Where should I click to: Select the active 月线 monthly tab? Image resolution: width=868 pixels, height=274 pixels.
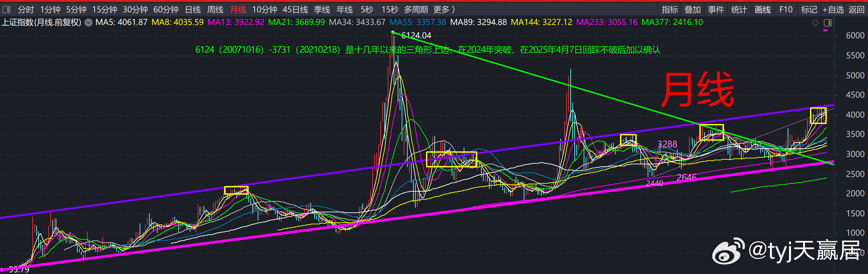pos(238,9)
